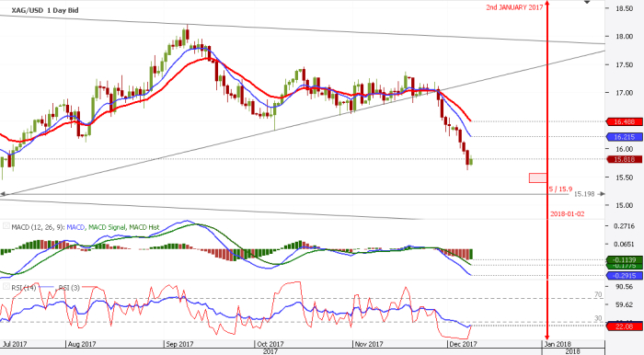The height and width of the screenshot is (355, 644).
Task: Close the MACD indicator panel
Action: pyautogui.click(x=6, y=226)
